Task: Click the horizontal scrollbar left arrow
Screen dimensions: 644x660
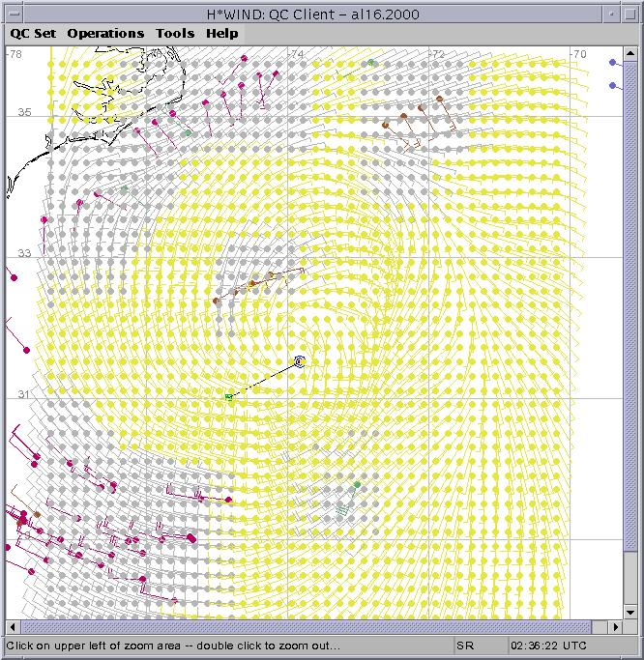Action: (13, 627)
